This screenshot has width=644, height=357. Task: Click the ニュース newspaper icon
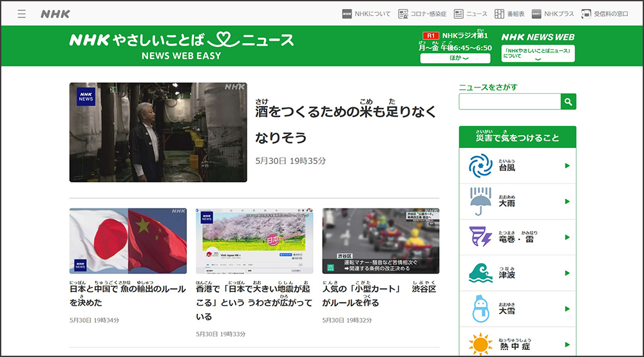[x=459, y=14]
